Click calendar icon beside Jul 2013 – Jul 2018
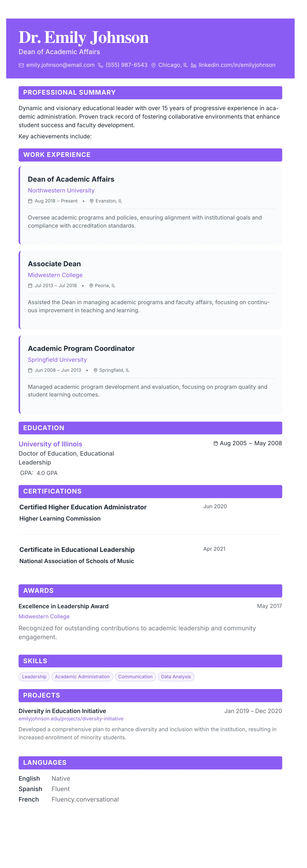Image resolution: width=307 pixels, height=868 pixels. coord(30,286)
